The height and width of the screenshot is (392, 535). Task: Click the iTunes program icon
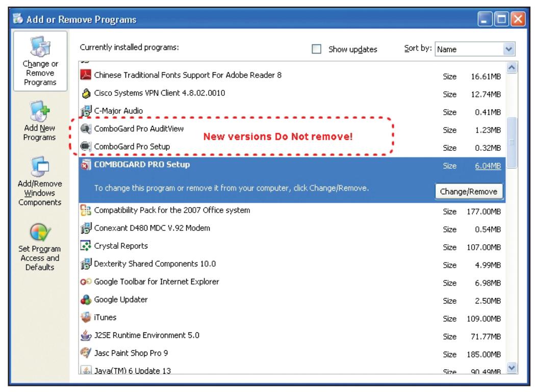pyautogui.click(x=86, y=317)
